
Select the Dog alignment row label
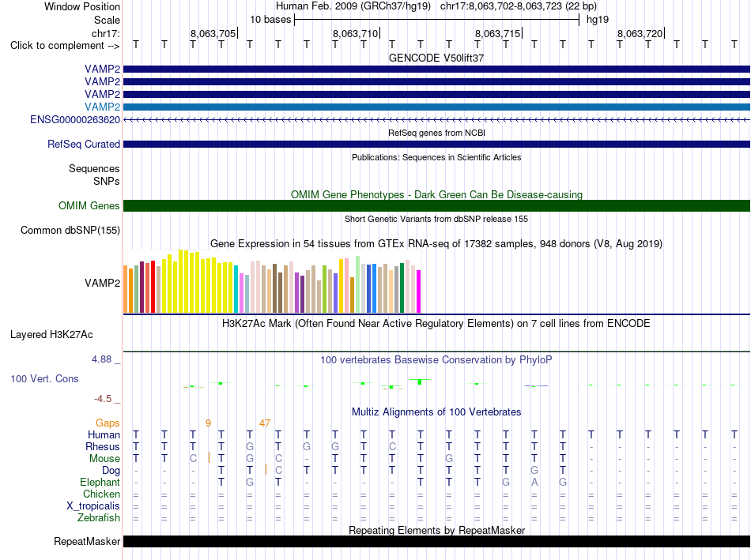pos(111,471)
